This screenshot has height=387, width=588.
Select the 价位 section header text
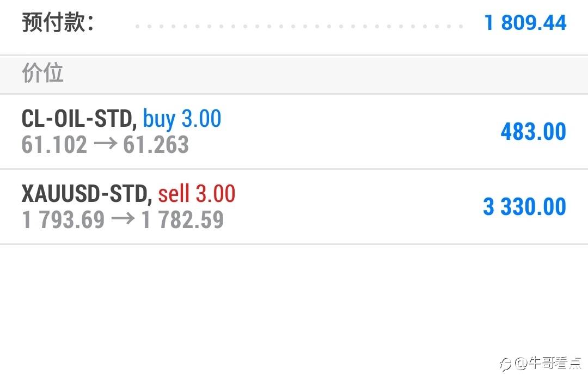click(x=42, y=73)
